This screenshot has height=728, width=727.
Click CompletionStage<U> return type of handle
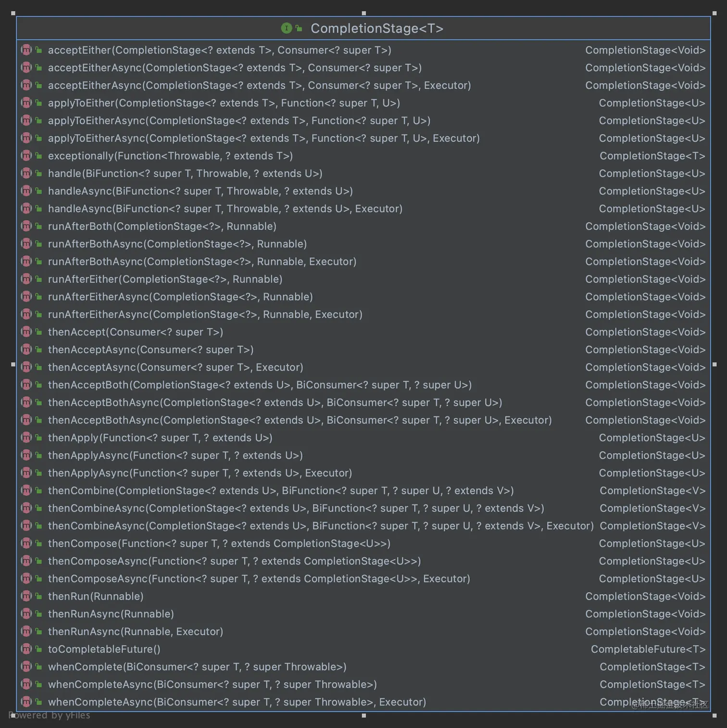coord(652,174)
